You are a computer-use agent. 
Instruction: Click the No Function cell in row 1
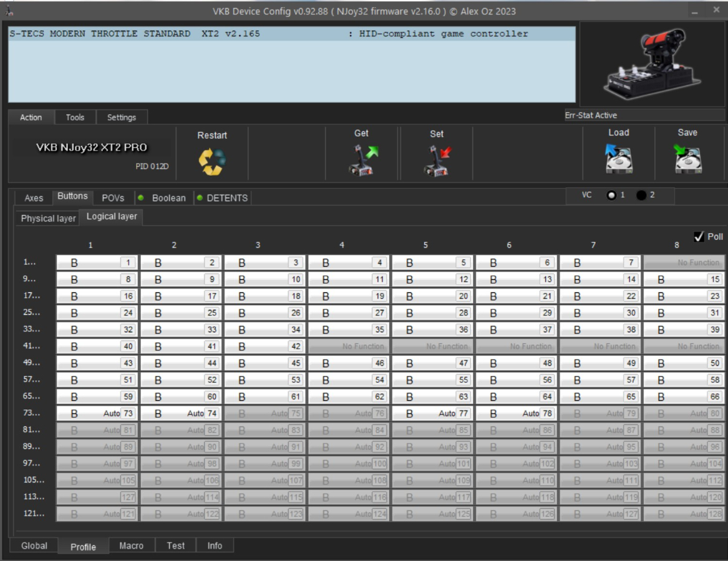(684, 262)
